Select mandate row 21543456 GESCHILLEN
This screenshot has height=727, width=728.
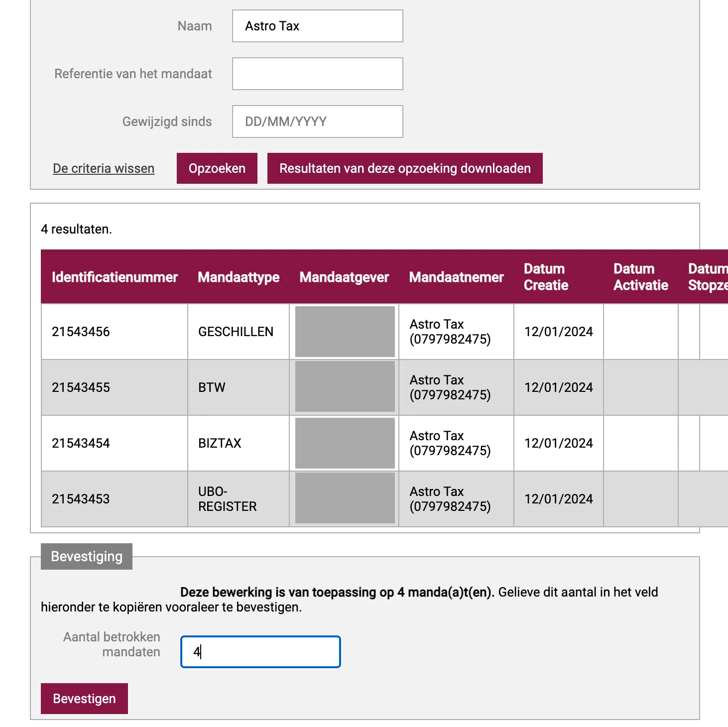click(x=384, y=332)
